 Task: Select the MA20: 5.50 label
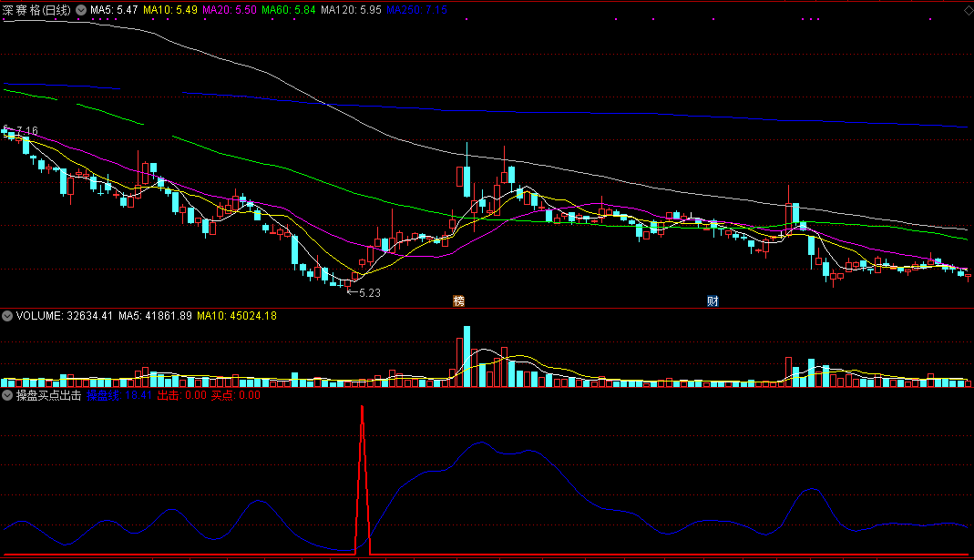230,10
